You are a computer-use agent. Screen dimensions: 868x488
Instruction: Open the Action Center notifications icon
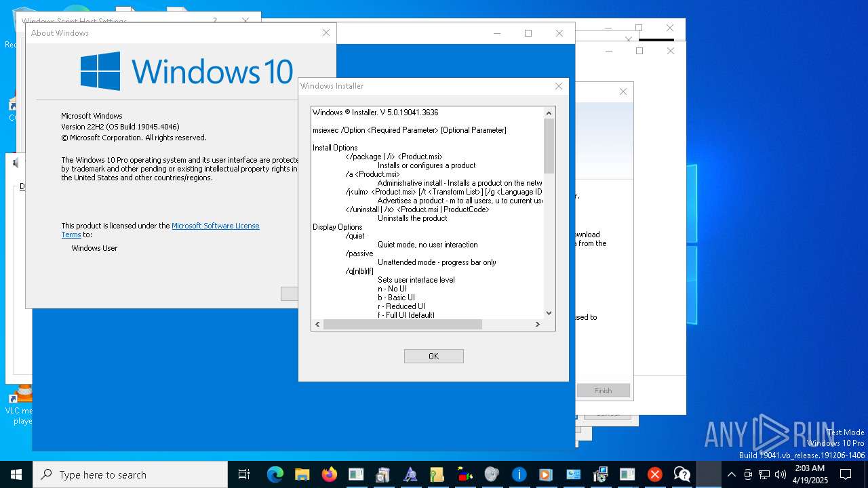point(846,474)
